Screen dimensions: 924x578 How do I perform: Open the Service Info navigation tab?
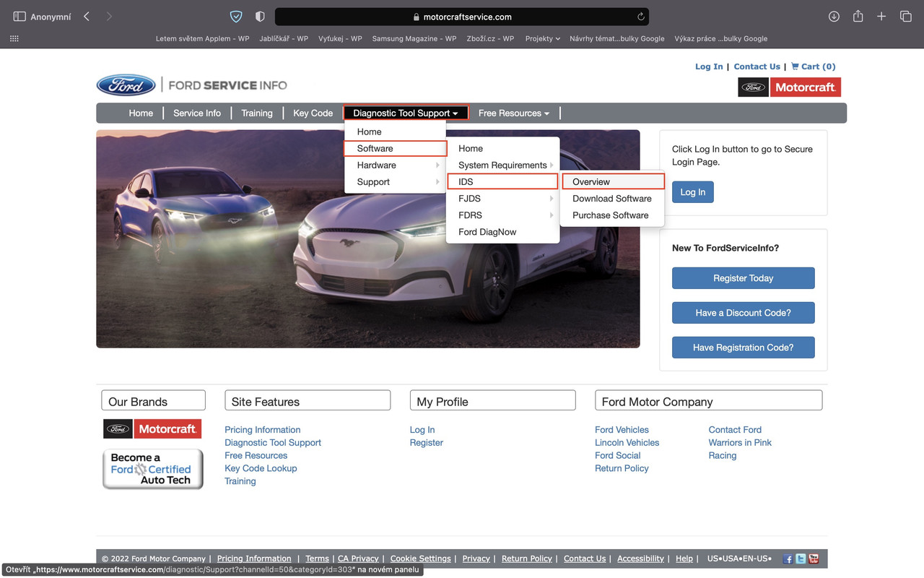coord(197,113)
